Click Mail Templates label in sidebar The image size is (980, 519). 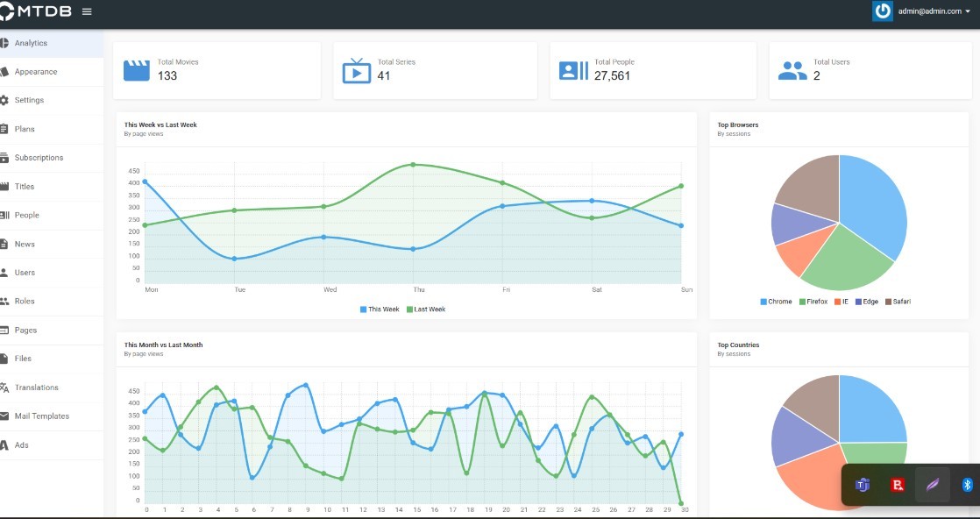pos(42,416)
